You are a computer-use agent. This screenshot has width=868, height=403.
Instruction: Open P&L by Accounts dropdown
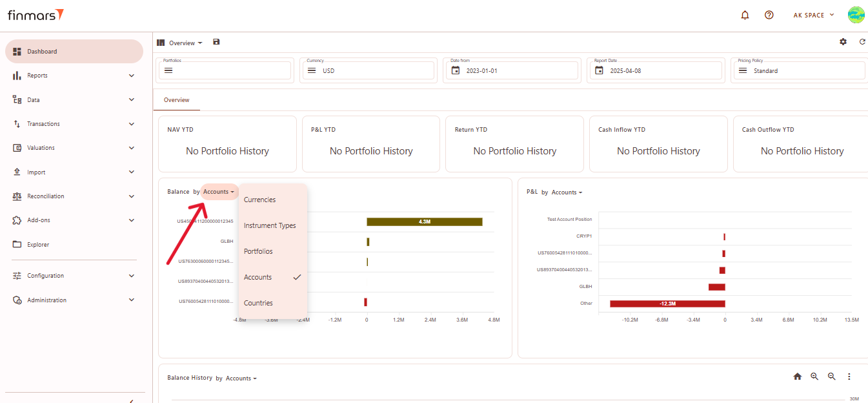tap(567, 192)
